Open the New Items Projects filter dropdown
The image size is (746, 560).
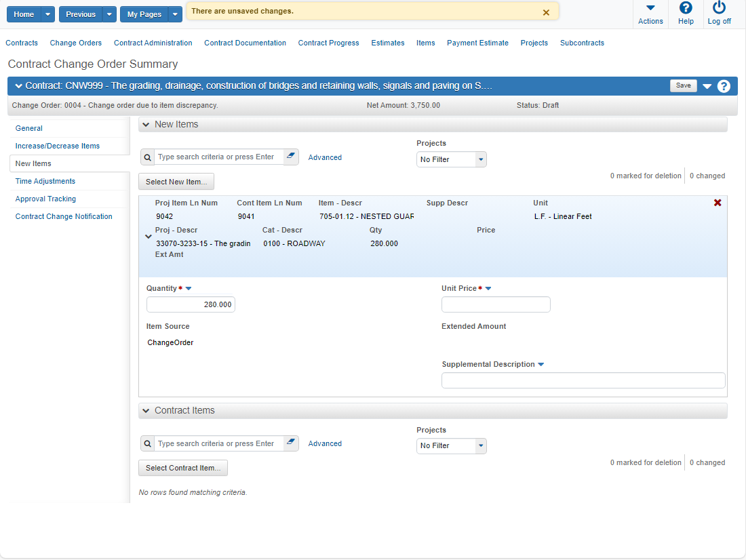pyautogui.click(x=481, y=159)
